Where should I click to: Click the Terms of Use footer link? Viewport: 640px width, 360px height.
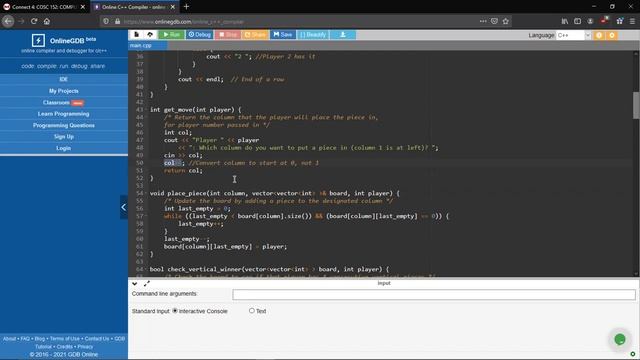(x=64, y=339)
